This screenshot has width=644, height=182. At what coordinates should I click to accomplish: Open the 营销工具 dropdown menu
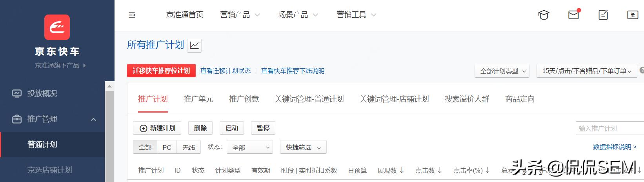356,15
